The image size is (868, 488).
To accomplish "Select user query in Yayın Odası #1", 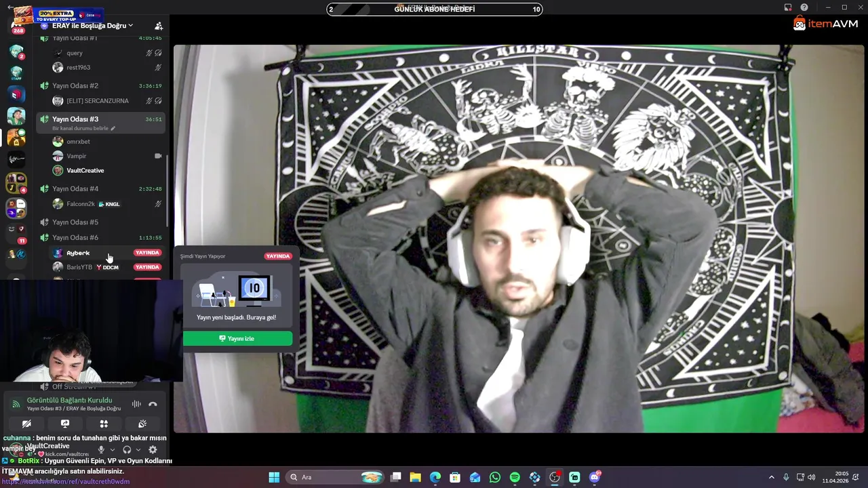I will (106, 53).
